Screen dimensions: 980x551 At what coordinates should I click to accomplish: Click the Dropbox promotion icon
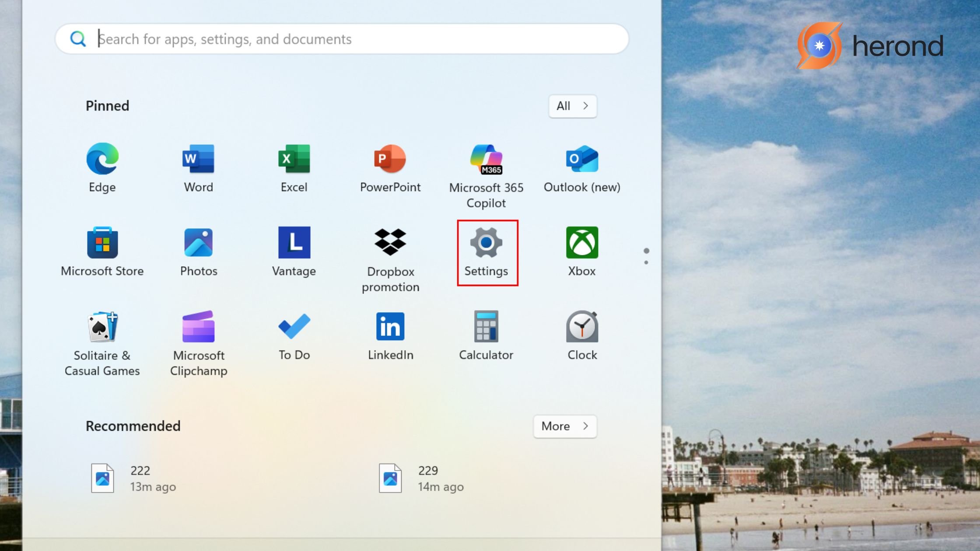click(390, 242)
